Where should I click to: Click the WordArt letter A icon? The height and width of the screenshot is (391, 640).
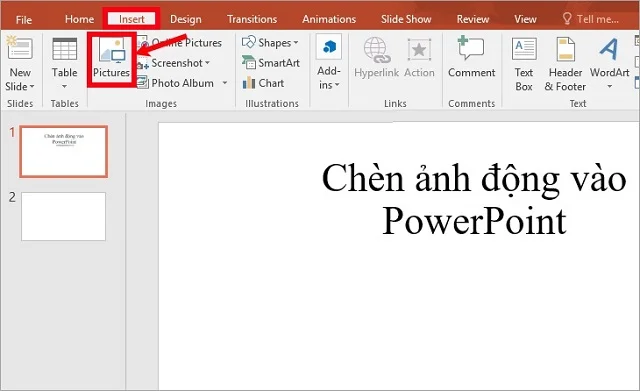[609, 49]
